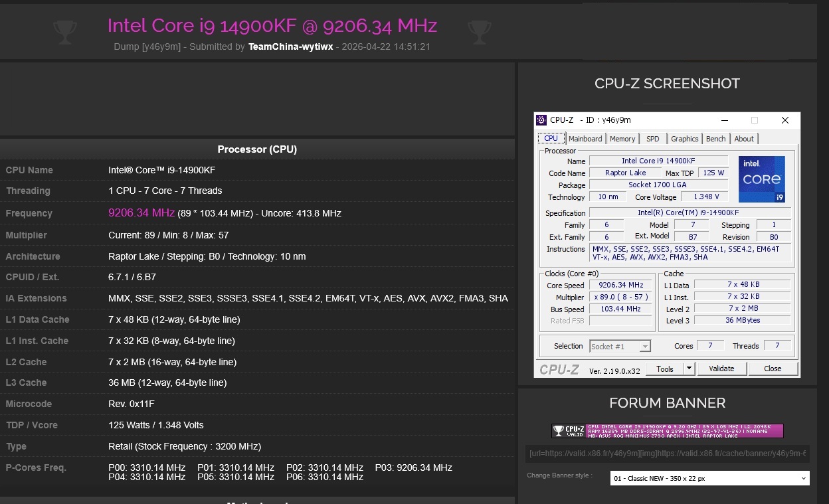
Task: Switch to the Bench tab
Action: pos(715,139)
